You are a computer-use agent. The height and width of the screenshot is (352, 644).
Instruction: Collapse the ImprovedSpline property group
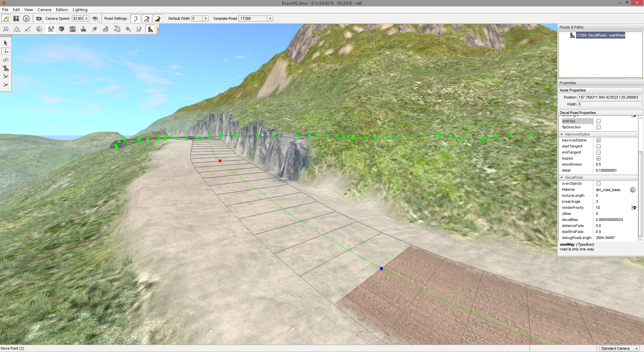click(562, 134)
